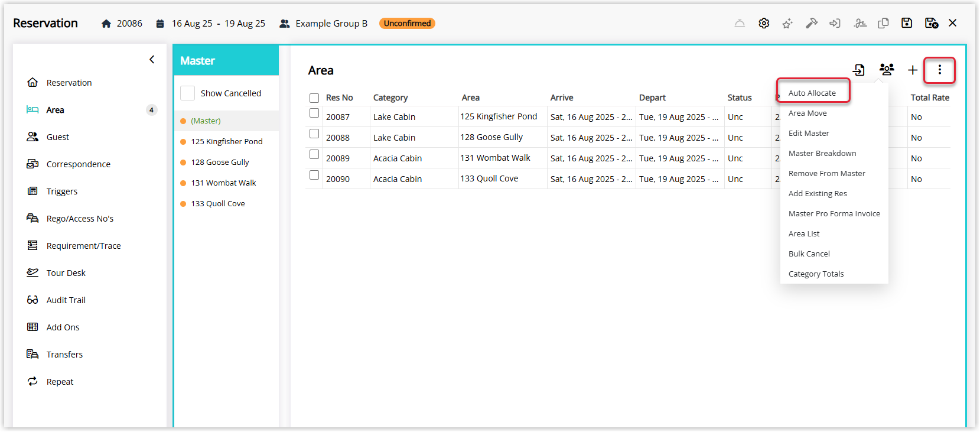
Task: Click the Example Group B guest name
Action: (x=331, y=24)
